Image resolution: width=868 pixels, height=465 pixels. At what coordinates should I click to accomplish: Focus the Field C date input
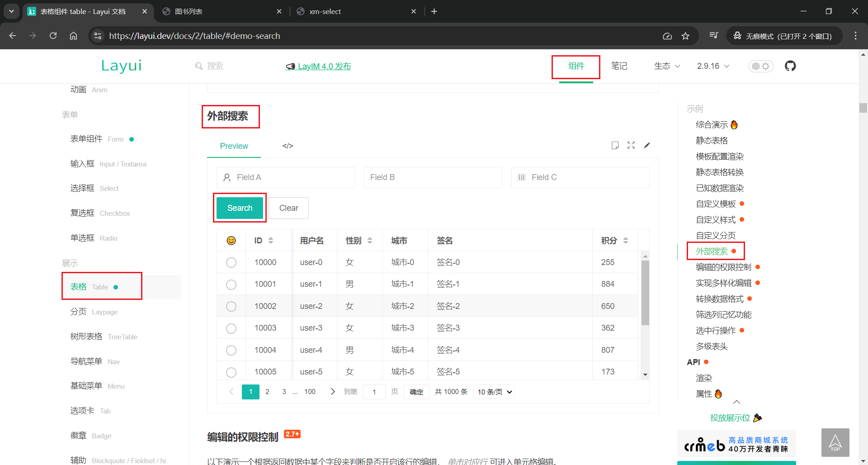tap(580, 177)
